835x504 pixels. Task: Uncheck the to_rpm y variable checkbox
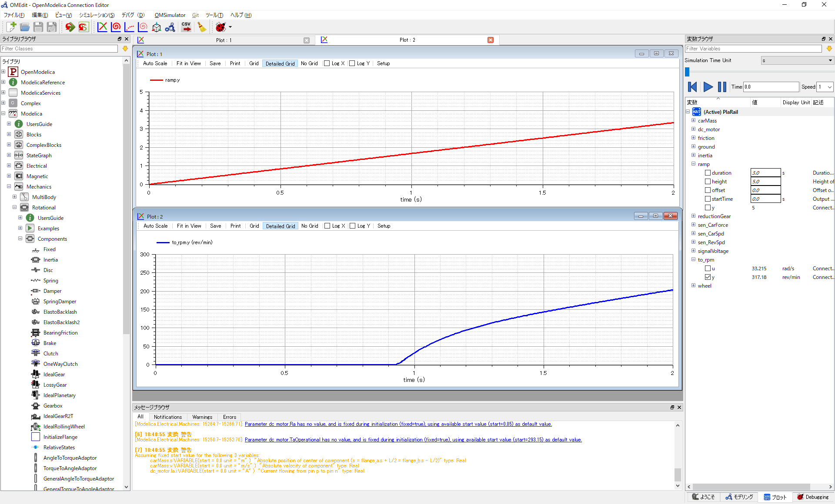click(x=708, y=277)
